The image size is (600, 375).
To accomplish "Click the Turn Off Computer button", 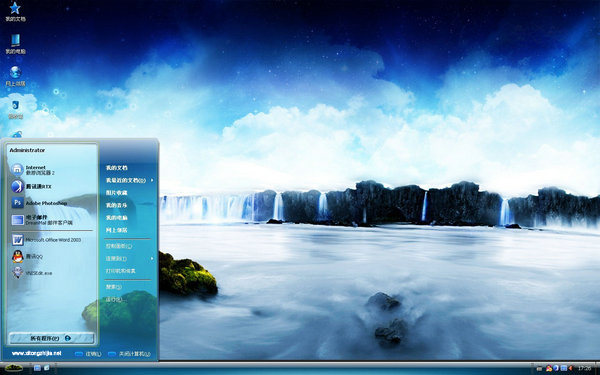I will tap(129, 354).
